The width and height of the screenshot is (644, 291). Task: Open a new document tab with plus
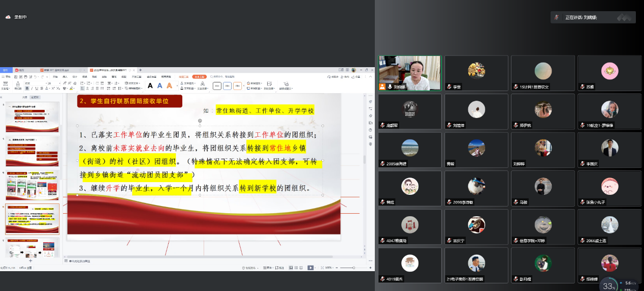[140, 70]
